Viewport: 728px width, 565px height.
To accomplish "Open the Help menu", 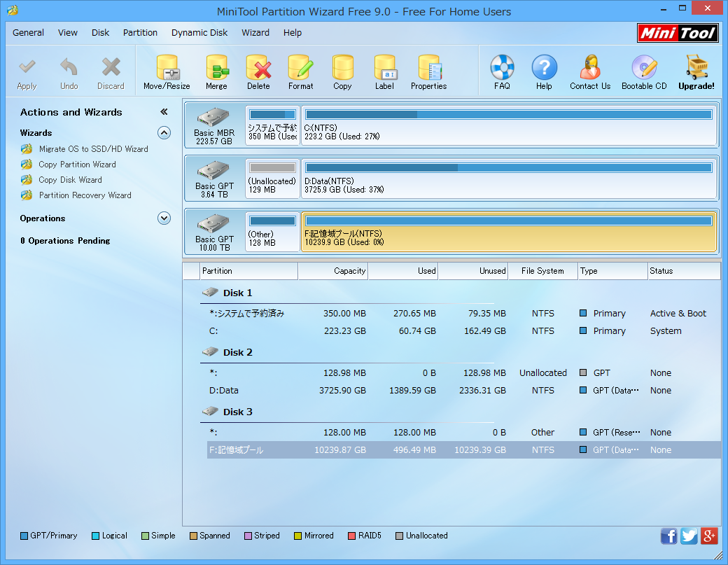I will click(x=293, y=32).
